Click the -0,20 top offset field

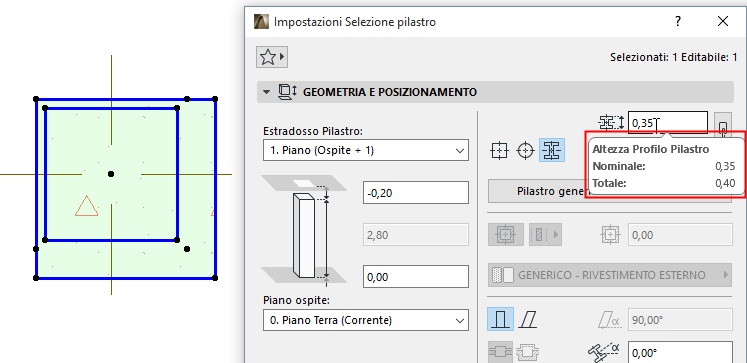(x=416, y=192)
